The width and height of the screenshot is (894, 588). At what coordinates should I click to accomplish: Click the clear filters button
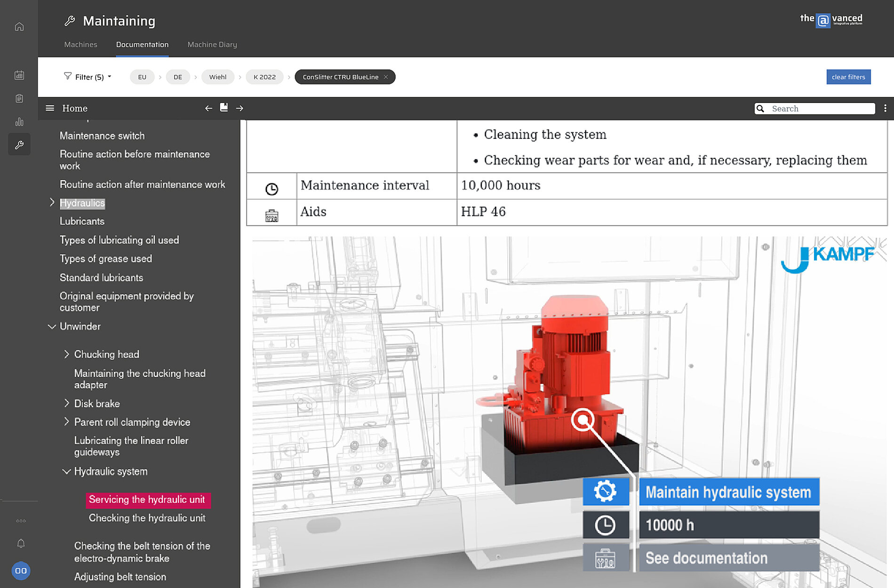click(848, 77)
